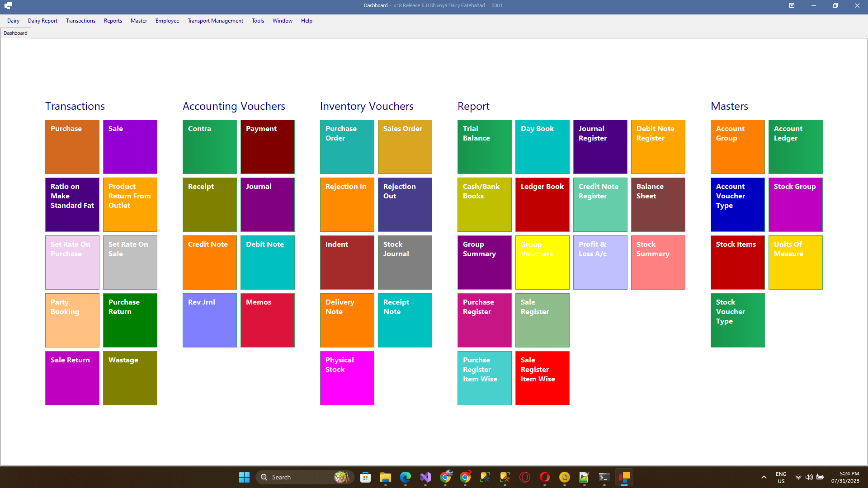
Task: Open the green Sale Register tile
Action: 542,320
